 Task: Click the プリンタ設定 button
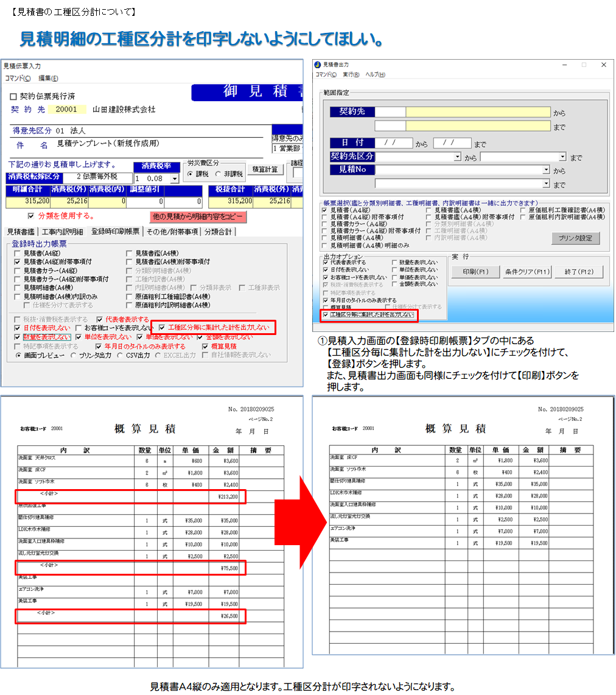575,238
